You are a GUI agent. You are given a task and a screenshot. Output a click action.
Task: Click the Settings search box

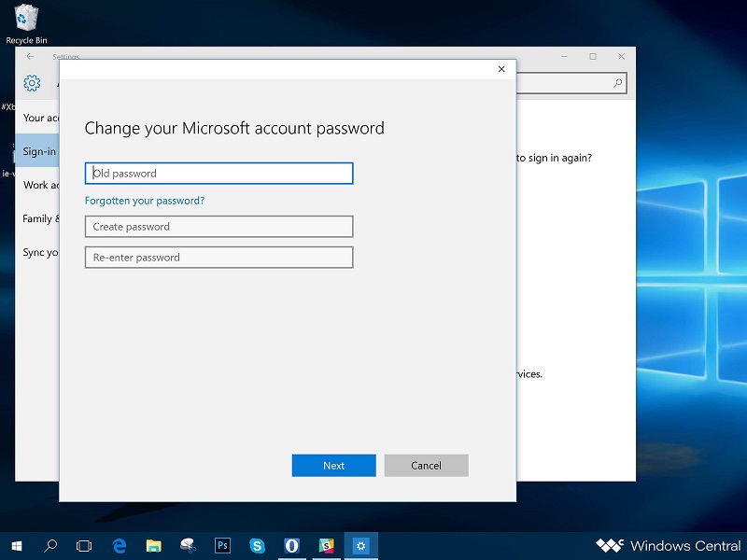(571, 83)
